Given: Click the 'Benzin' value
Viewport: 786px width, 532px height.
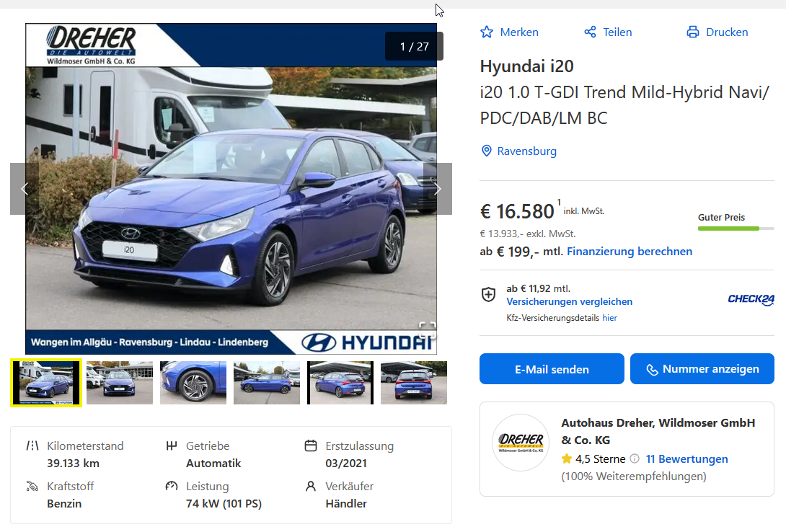Looking at the screenshot, I should point(64,503).
